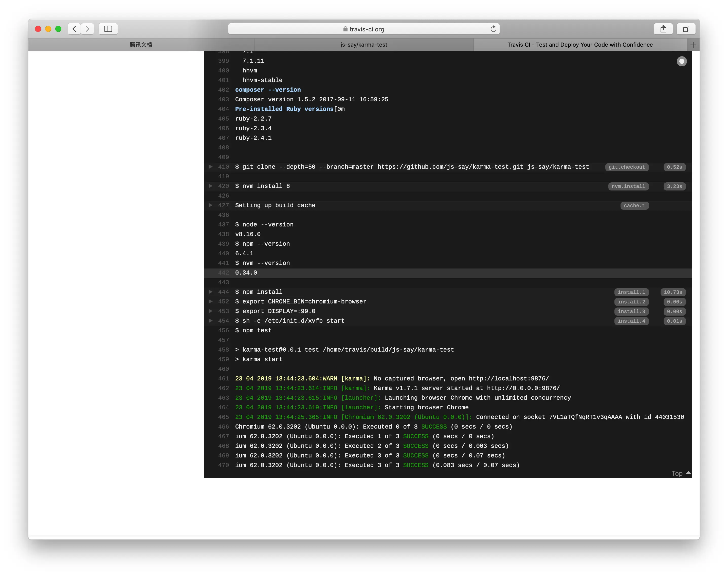Expand the git clone fold at line 410
Screen dimensions: 728x577
pos(210,167)
